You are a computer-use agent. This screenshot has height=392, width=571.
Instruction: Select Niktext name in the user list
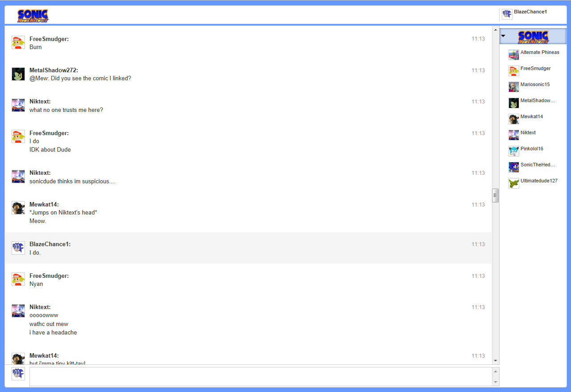coord(528,133)
